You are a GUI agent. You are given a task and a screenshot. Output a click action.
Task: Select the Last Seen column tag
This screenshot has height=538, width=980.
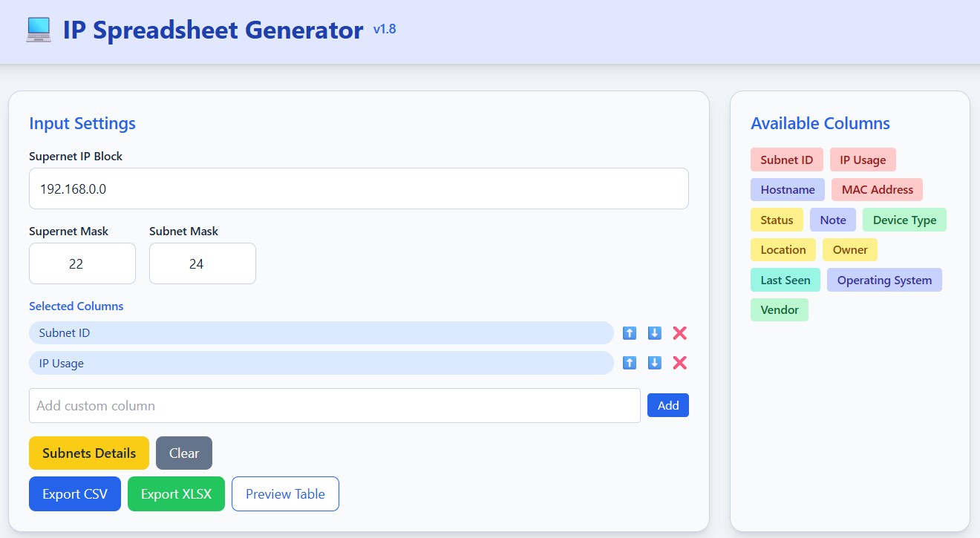[785, 281]
